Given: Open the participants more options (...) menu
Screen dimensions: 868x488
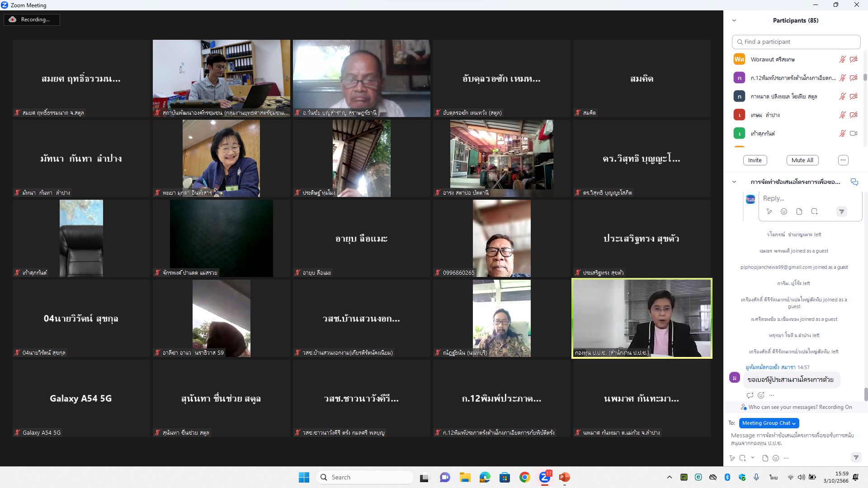Looking at the screenshot, I should coord(843,160).
